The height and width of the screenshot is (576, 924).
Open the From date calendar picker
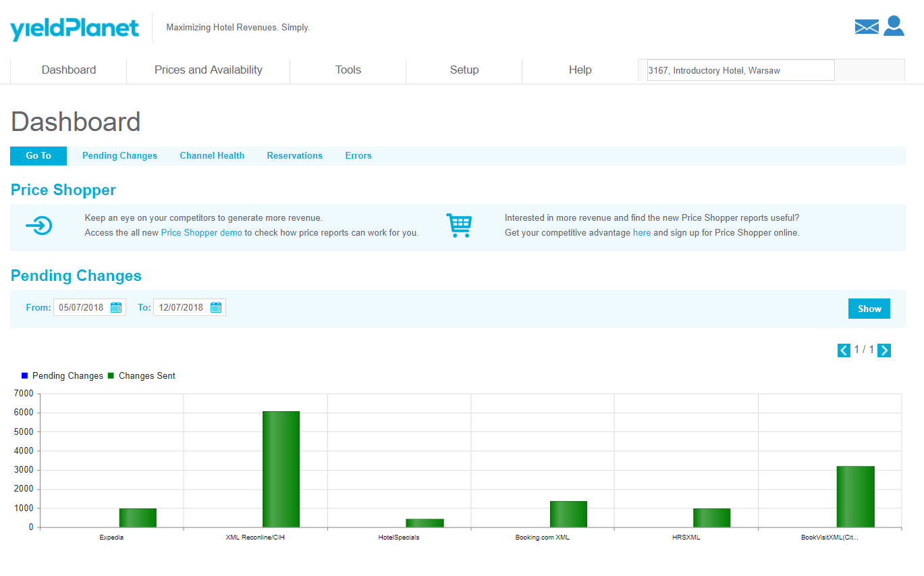(116, 308)
